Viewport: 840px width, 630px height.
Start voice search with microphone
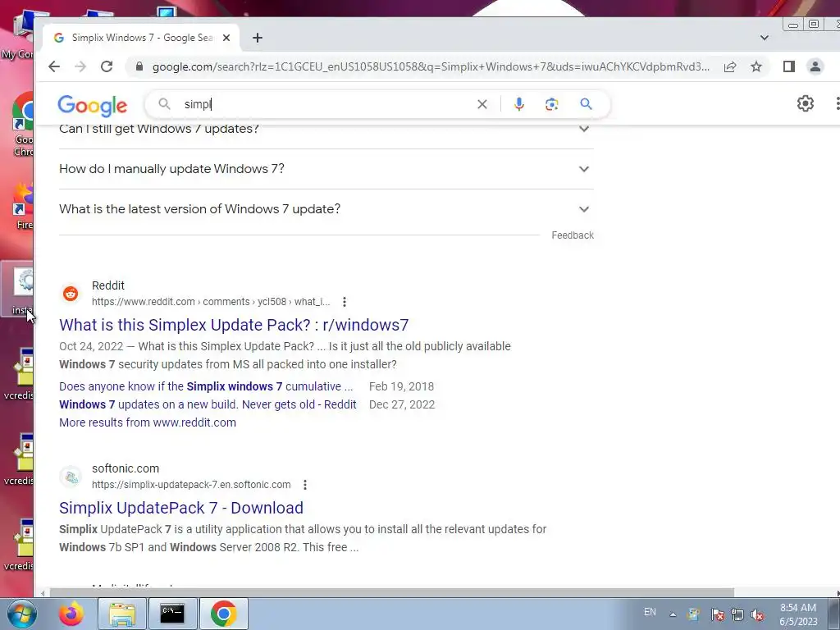[x=518, y=104]
